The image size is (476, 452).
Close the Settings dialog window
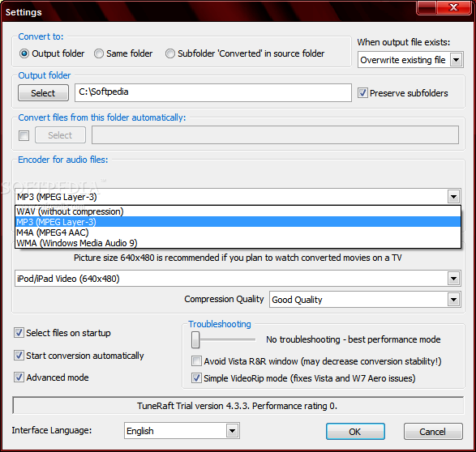click(x=454, y=7)
